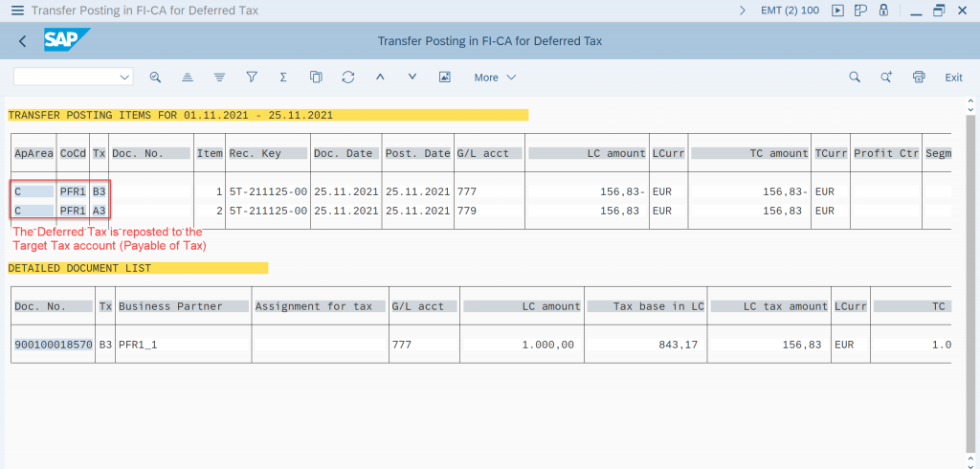The image size is (980, 469).
Task: Open the hamburger main menu
Action: click(x=17, y=11)
